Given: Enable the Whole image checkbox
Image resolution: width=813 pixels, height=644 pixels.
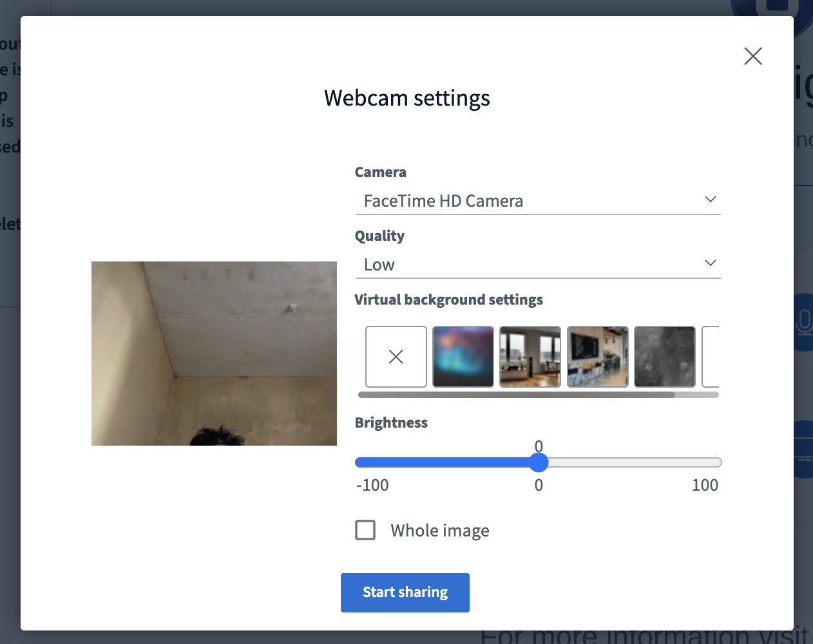Looking at the screenshot, I should click(x=365, y=530).
